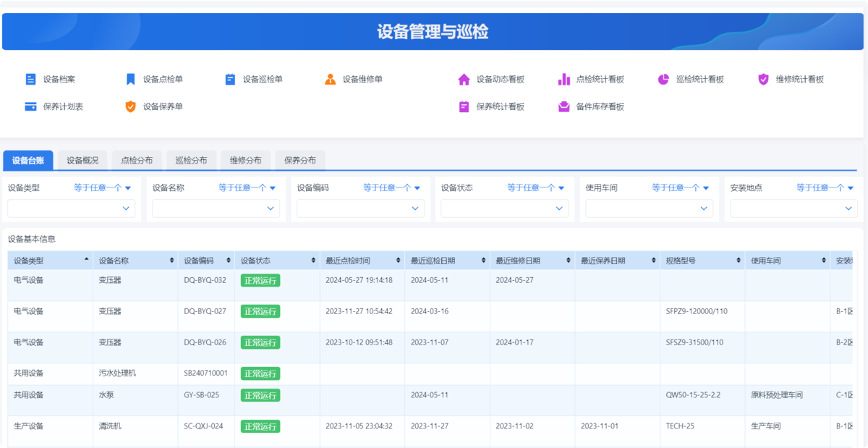
Task: Change 设备类型 condition 等于任意一个
Action: 103,187
